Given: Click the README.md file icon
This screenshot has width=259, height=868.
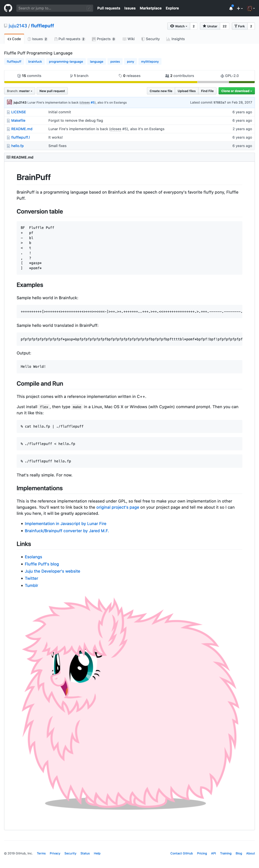Looking at the screenshot, I should [x=8, y=129].
